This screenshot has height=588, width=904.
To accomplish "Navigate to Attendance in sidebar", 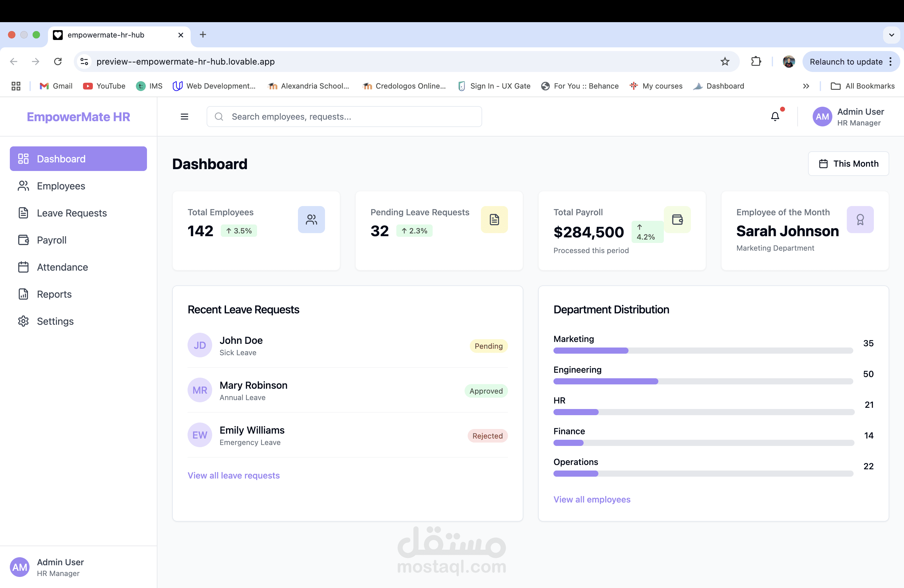I will [x=78, y=267].
